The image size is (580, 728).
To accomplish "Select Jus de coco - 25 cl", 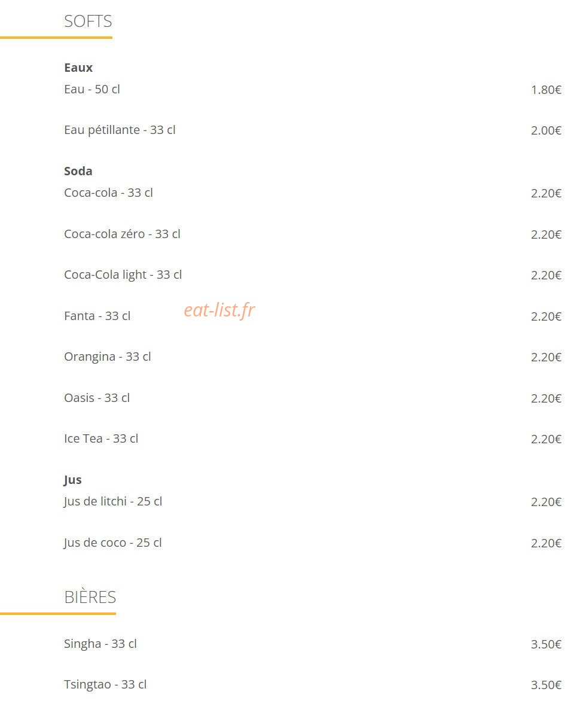I will [113, 543].
